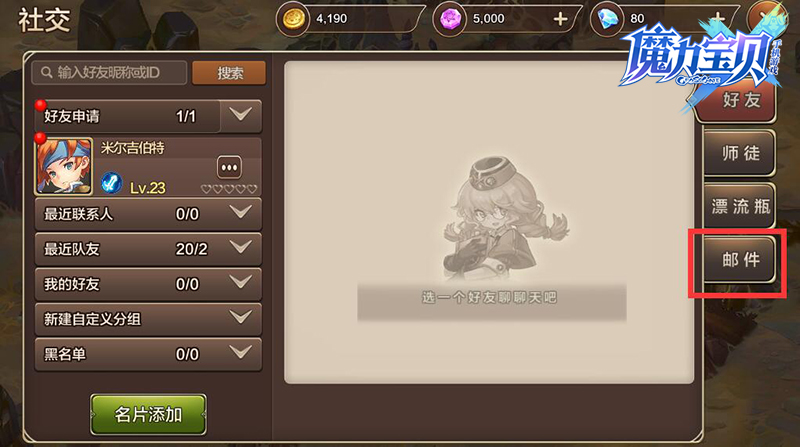Expand the 最近队友 list

(x=148, y=249)
